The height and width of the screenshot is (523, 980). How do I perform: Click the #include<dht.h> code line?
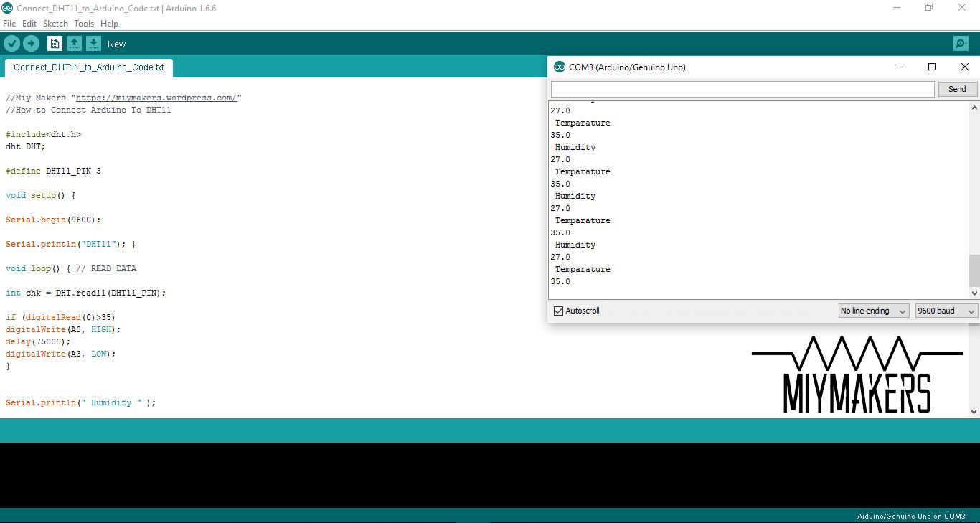43,135
